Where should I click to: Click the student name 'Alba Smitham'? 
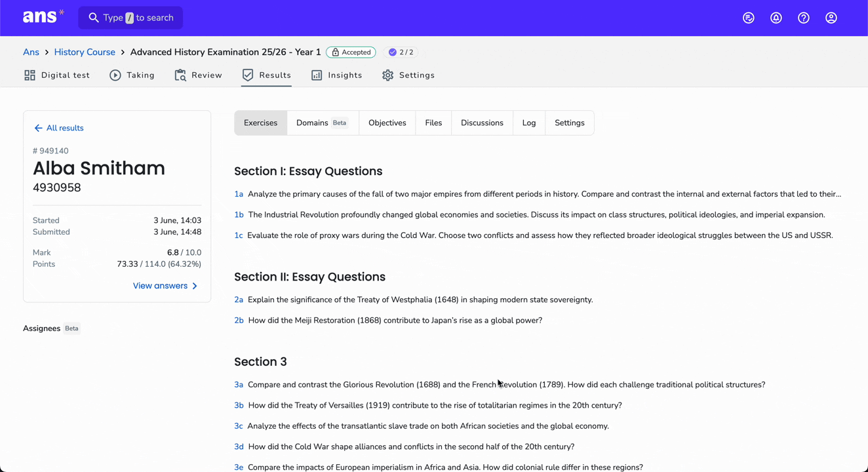click(99, 168)
